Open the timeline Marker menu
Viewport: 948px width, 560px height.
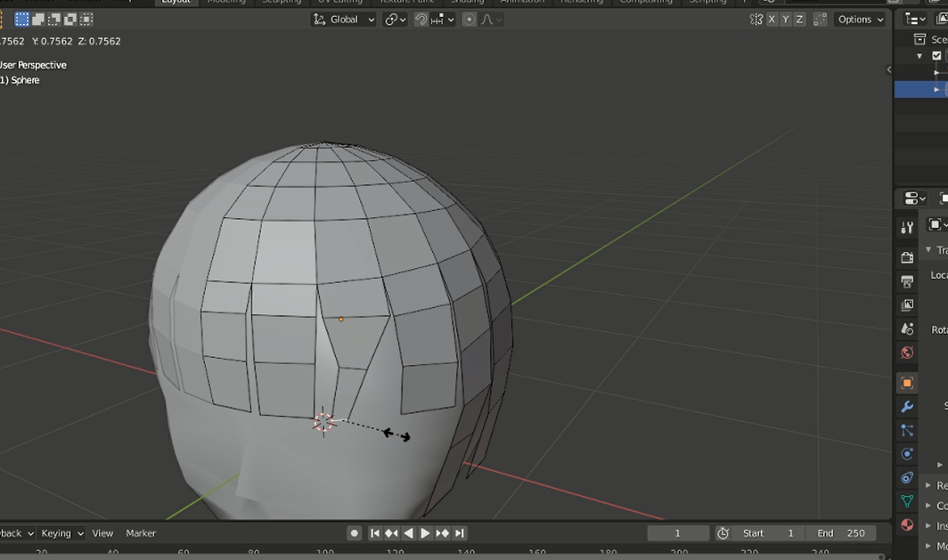141,532
